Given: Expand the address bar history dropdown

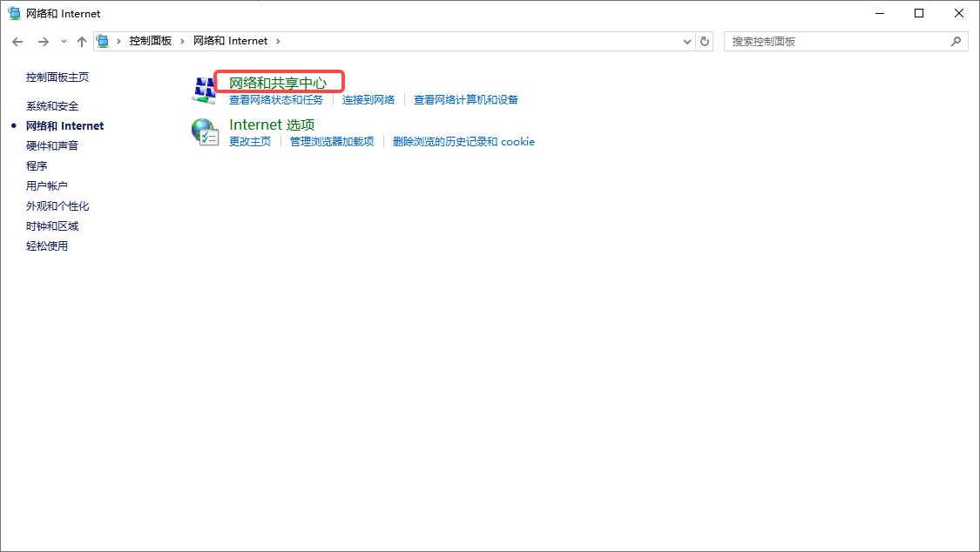Looking at the screenshot, I should point(686,41).
